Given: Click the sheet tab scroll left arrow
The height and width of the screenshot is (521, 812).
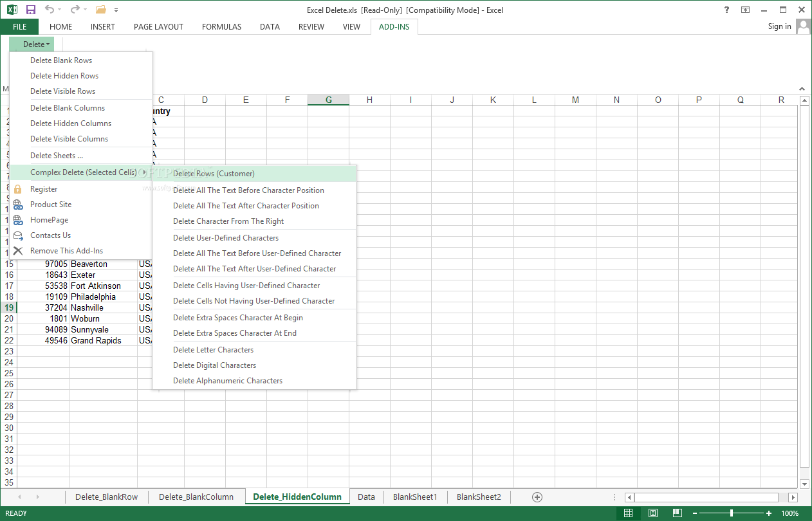Looking at the screenshot, I should click(x=19, y=497).
